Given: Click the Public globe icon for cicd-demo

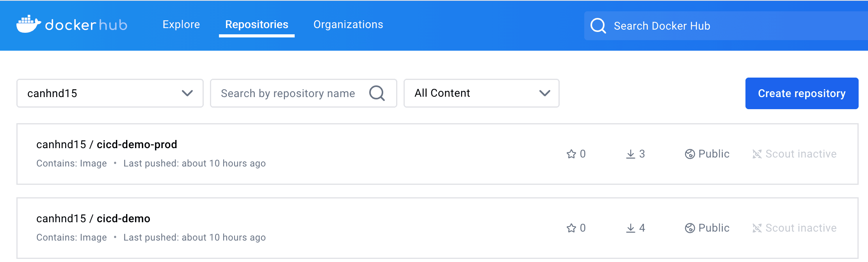Looking at the screenshot, I should (690, 228).
